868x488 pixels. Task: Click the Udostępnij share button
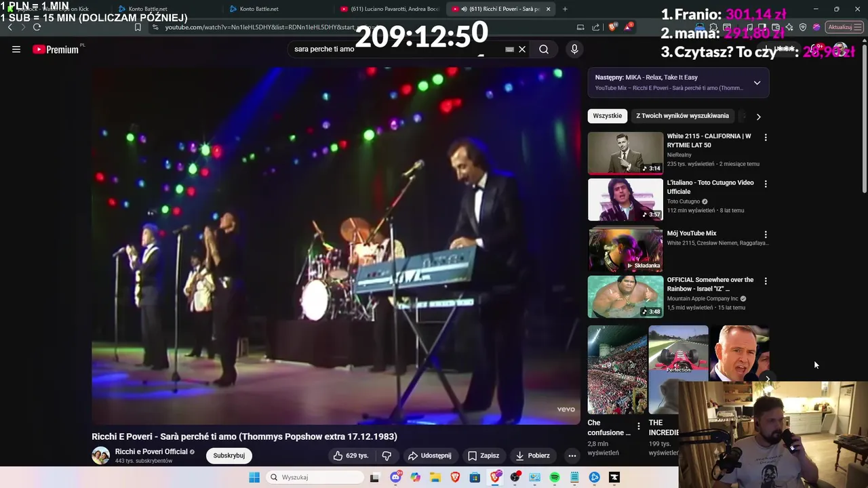429,455
